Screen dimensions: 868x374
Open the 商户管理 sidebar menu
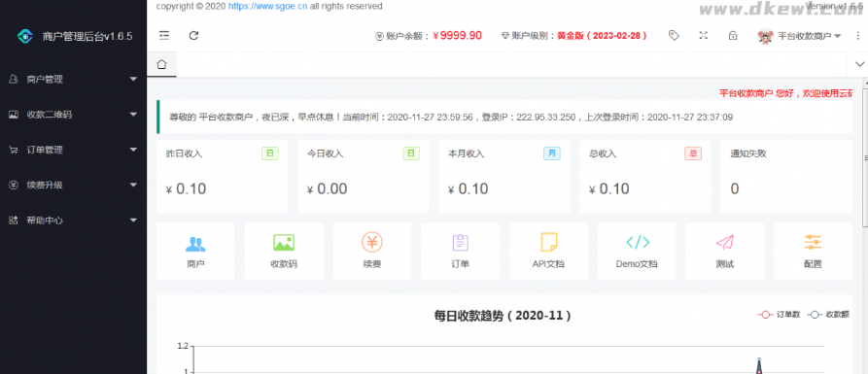[73, 79]
